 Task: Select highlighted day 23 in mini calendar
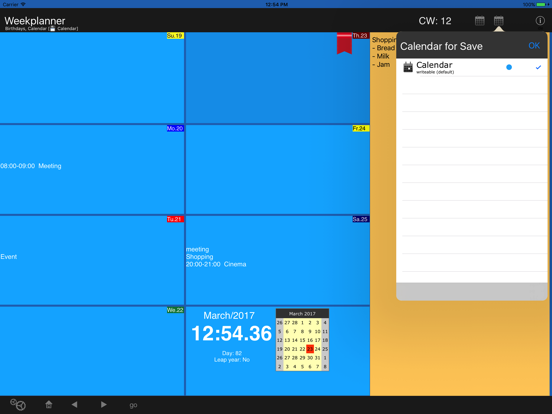point(310,349)
